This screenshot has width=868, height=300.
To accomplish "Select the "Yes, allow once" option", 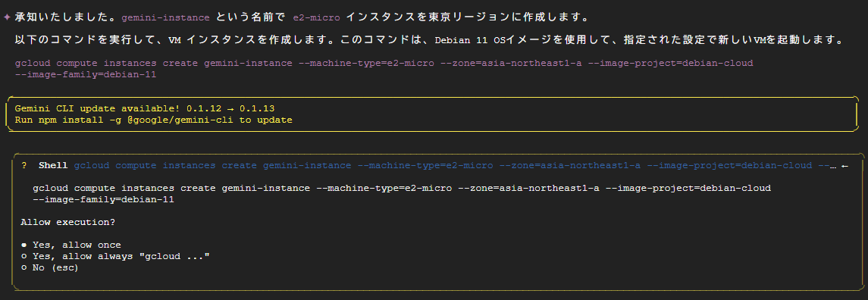I will (x=71, y=245).
